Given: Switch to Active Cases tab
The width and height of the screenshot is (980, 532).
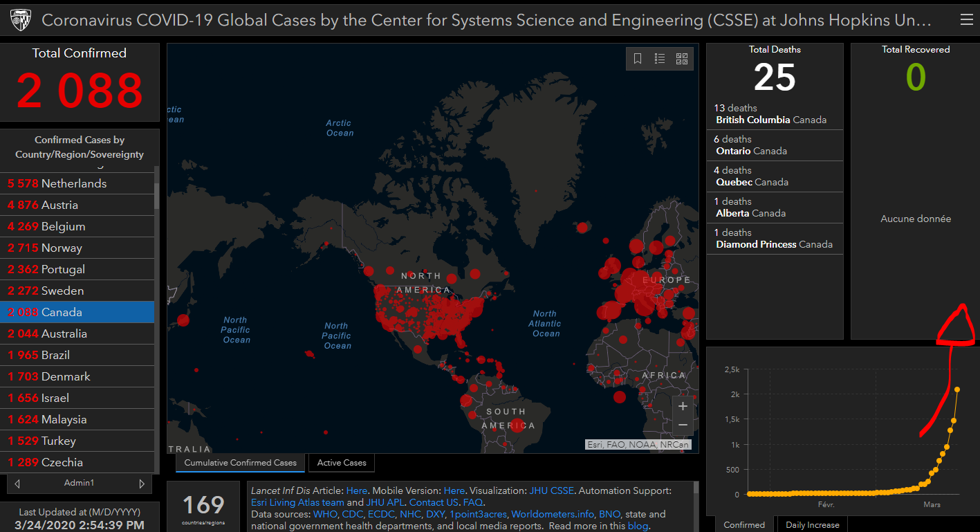Looking at the screenshot, I should point(342,463).
